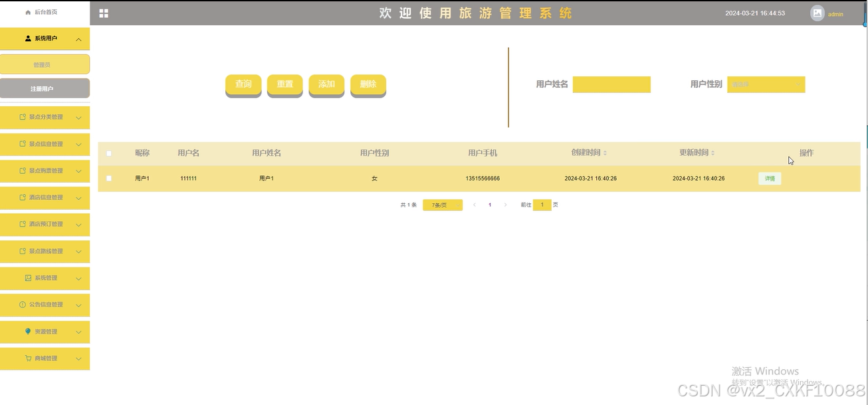Expand the 景点路线管理 menu chevron
The image size is (868, 405).
click(x=78, y=251)
